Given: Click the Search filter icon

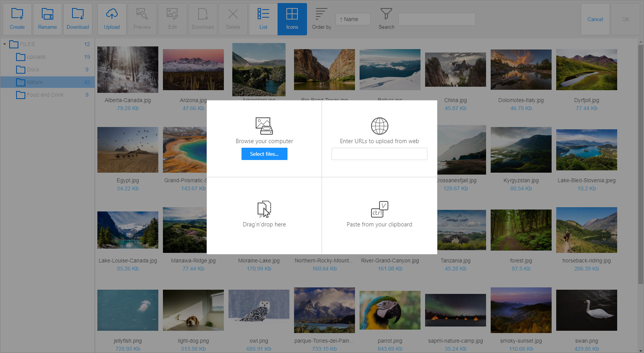Looking at the screenshot, I should [386, 14].
